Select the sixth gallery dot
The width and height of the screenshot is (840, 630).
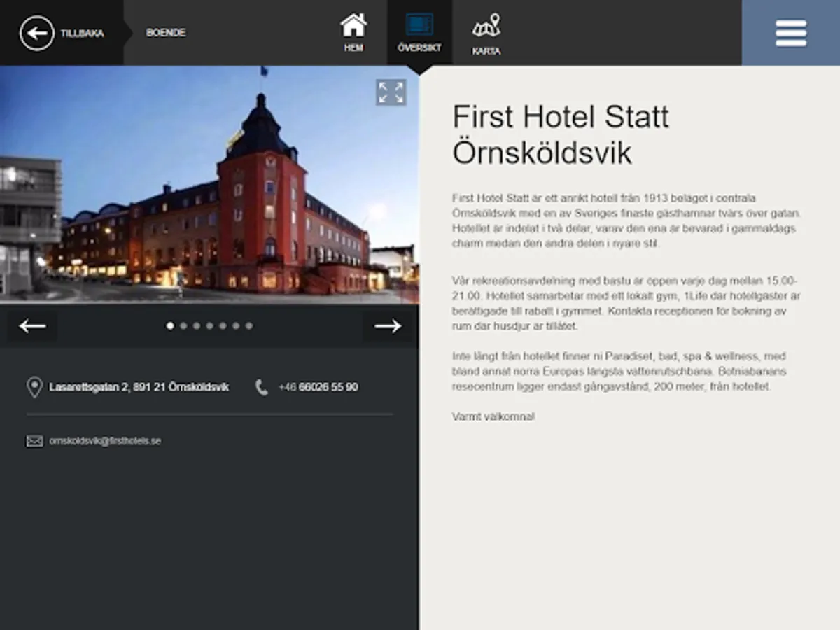[x=236, y=325]
